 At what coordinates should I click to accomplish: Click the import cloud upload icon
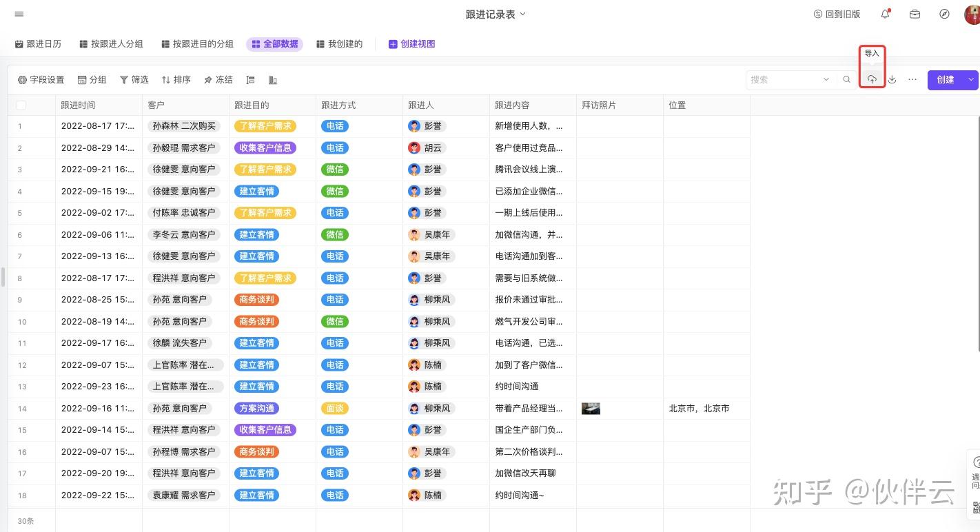(872, 80)
